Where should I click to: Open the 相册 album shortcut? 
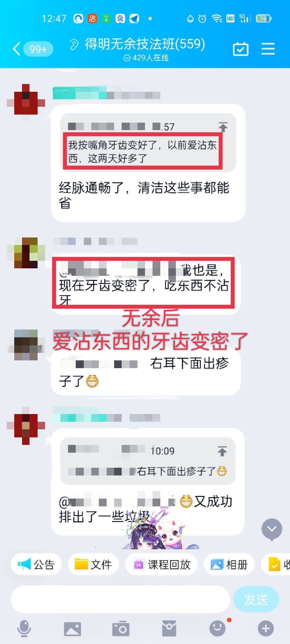[x=229, y=565]
